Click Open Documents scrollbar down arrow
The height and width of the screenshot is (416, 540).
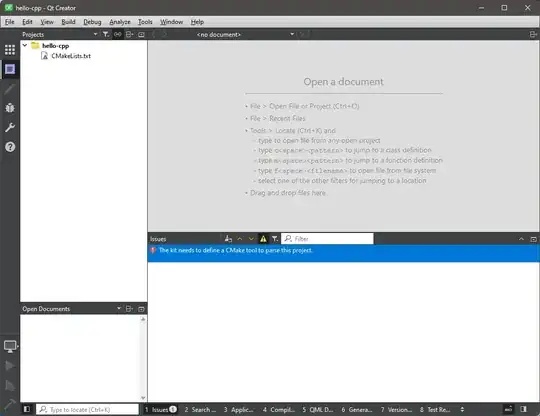pyautogui.click(x=143, y=398)
